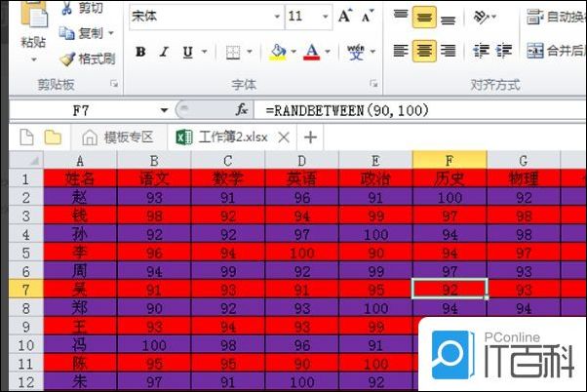This screenshot has height=392, width=587.
Task: Toggle middle vertical alignment
Action: point(424,18)
